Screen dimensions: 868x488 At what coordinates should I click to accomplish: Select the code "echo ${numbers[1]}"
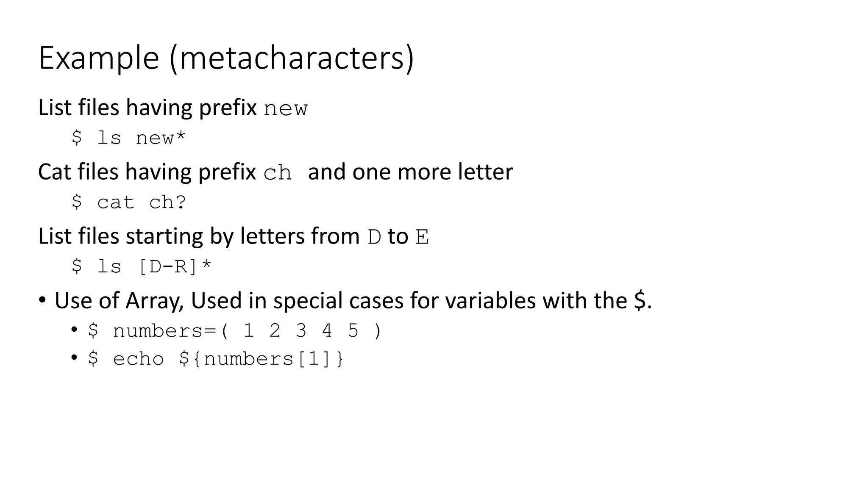(x=228, y=359)
